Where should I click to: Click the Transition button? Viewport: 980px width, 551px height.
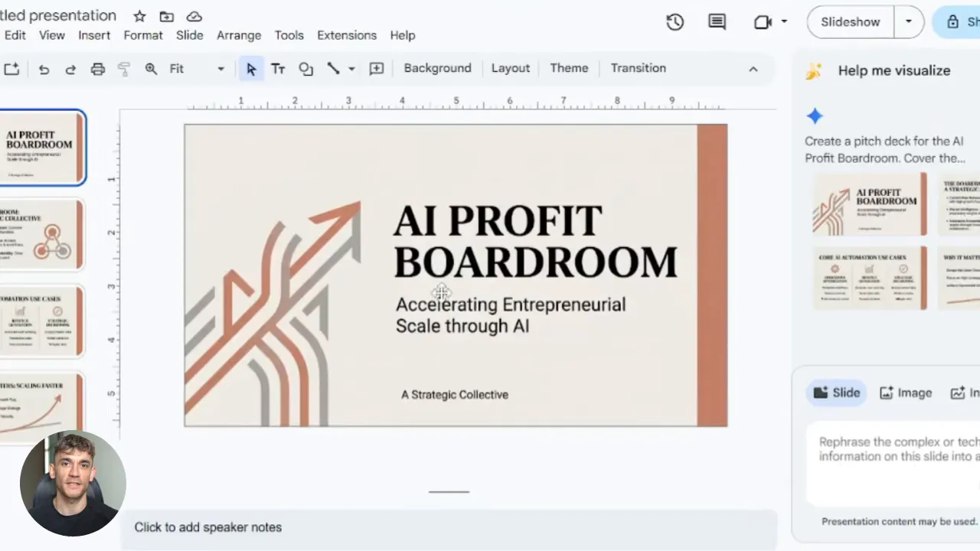tap(639, 68)
